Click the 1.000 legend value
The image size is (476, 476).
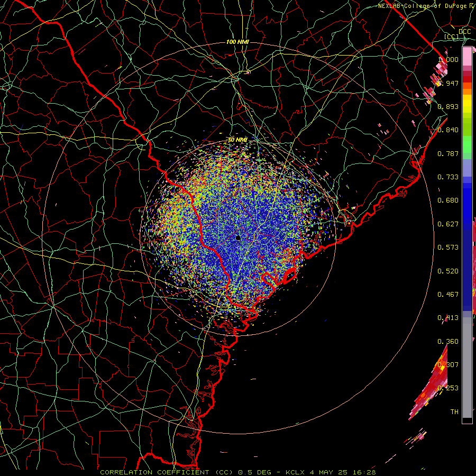pos(448,59)
